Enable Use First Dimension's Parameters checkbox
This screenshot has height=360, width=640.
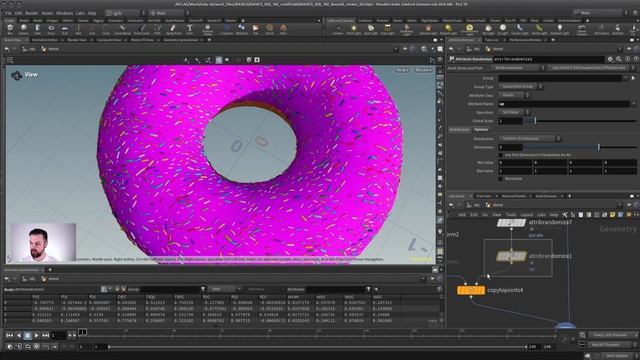tap(500, 155)
